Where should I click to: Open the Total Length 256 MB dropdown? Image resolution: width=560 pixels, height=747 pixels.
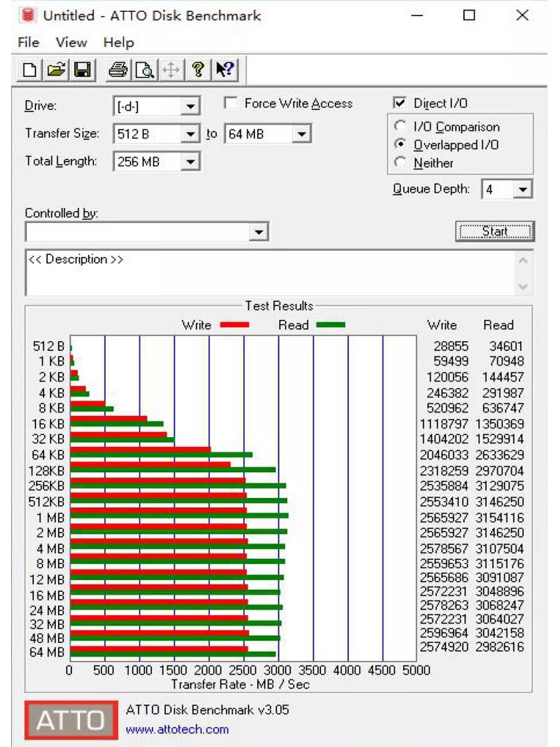point(190,162)
